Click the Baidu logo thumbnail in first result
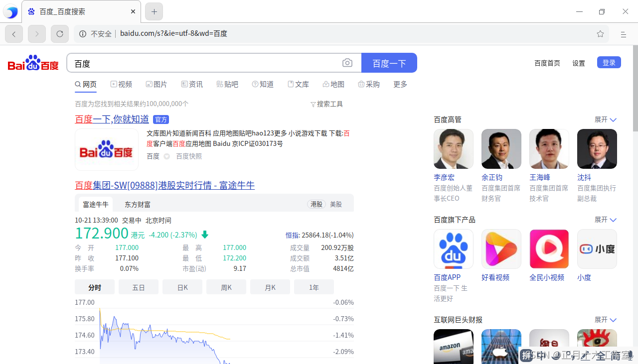This screenshot has width=638, height=364. (x=107, y=150)
